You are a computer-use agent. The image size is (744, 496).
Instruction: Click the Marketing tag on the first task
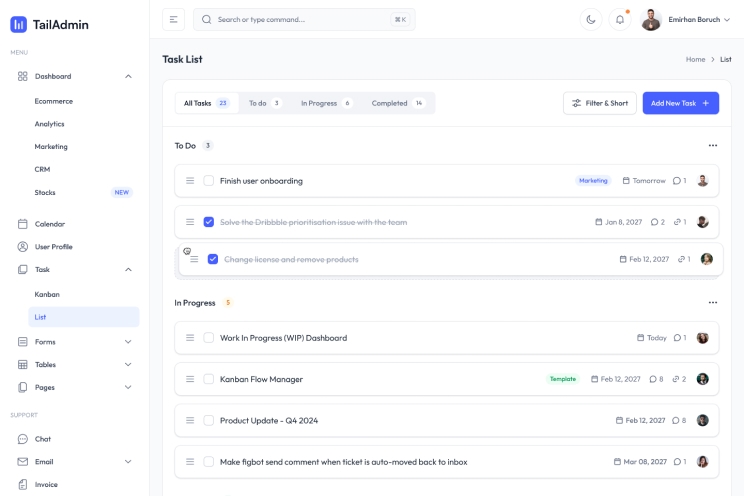coord(593,181)
